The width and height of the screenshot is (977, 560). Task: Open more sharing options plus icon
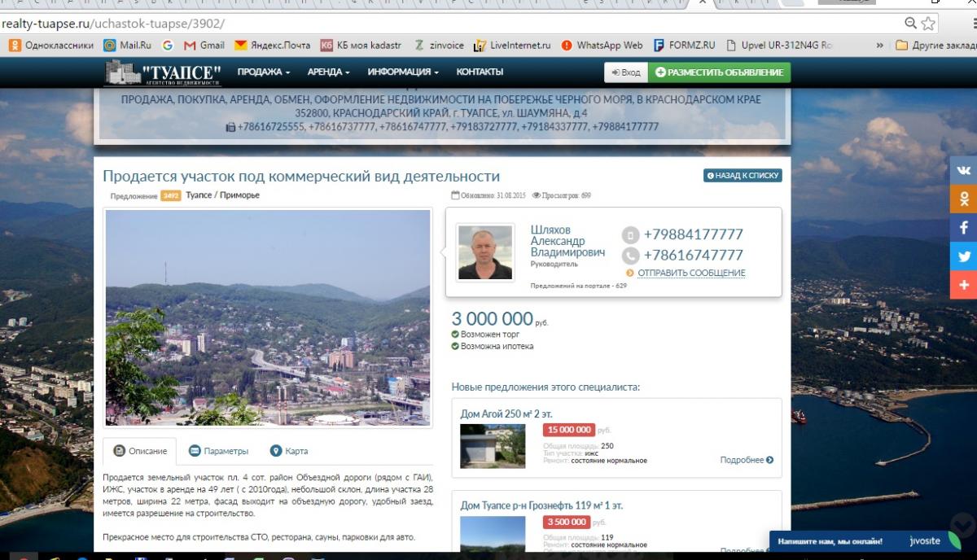(964, 284)
